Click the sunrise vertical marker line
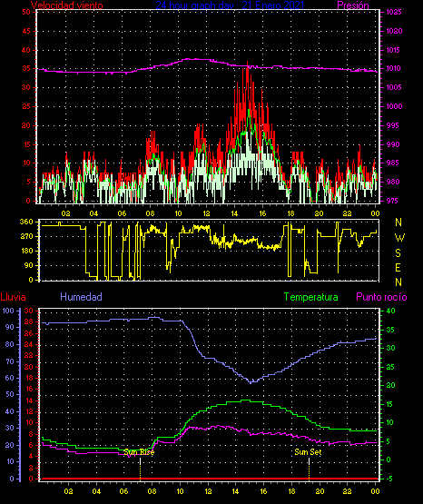Screen dimensions: 423x504 pyautogui.click(x=140, y=469)
